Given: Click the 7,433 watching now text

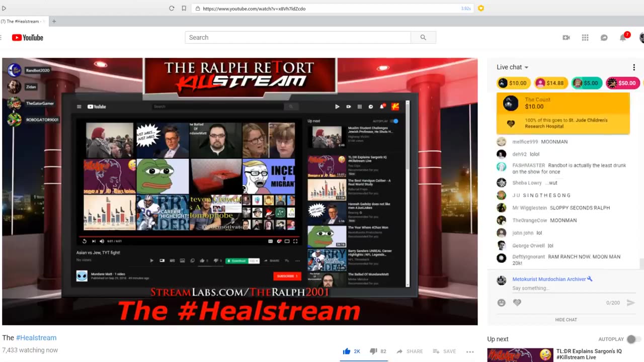Looking at the screenshot, I should (x=30, y=350).
